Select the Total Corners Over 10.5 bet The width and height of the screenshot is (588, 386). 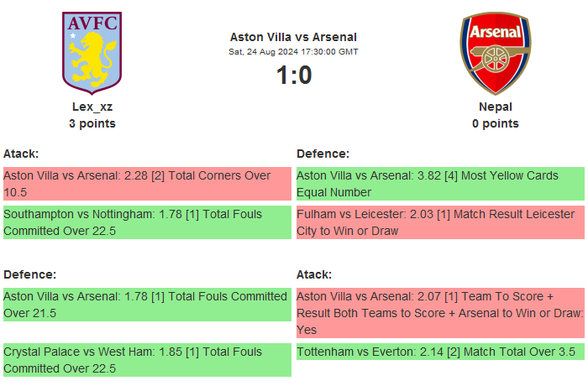point(147,184)
